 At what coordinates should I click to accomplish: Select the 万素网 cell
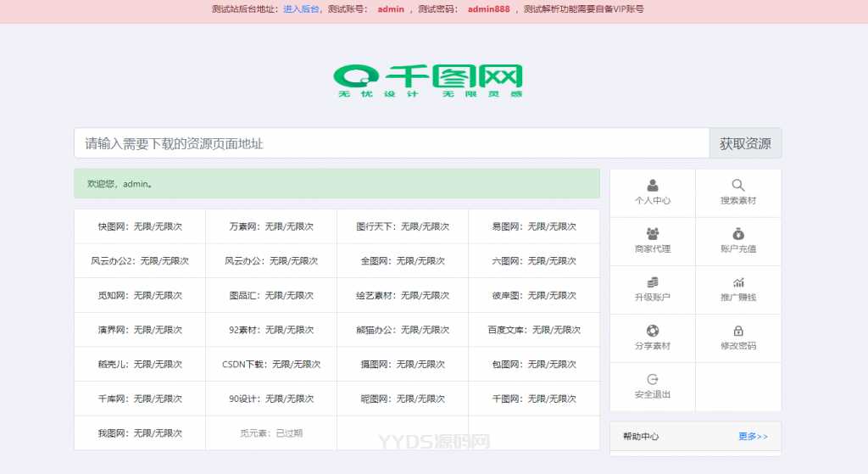click(x=271, y=226)
